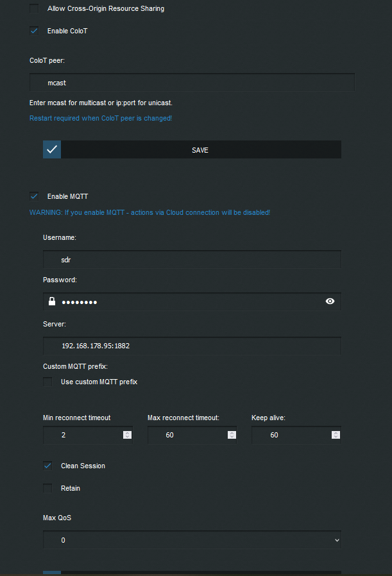Click the MQTT Server address field
This screenshot has width=392, height=576.
[192, 346]
